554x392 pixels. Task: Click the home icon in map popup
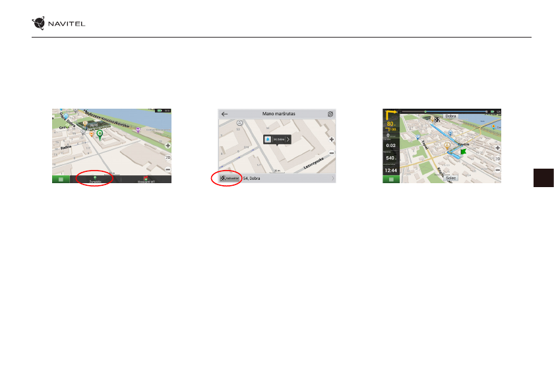coord(268,140)
